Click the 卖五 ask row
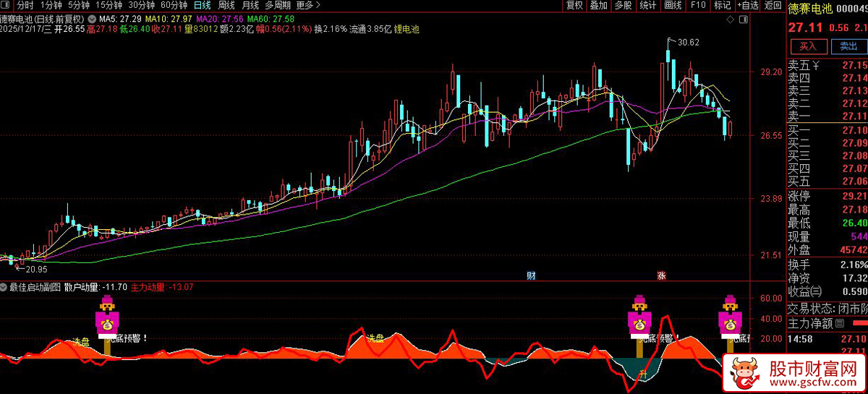The height and width of the screenshot is (394, 868). pos(827,65)
